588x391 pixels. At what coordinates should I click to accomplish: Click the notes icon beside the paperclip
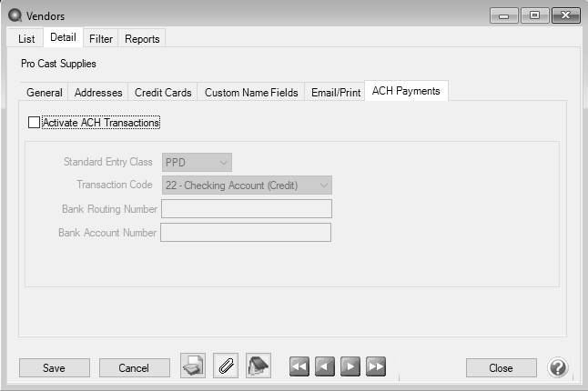pyautogui.click(x=259, y=366)
